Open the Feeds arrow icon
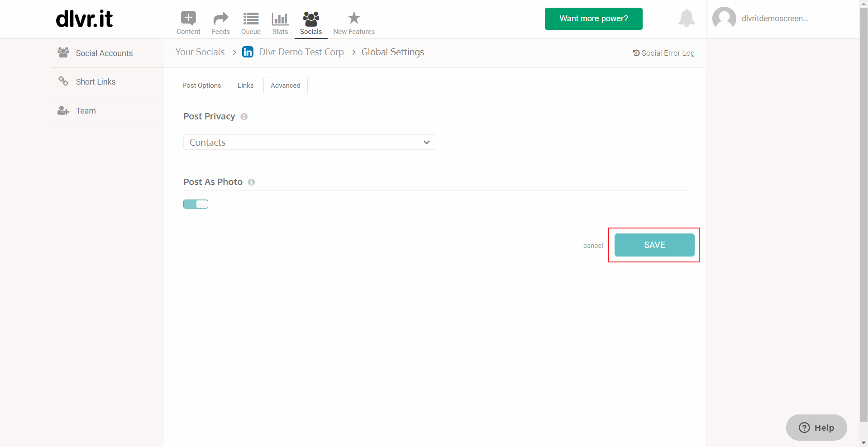 tap(221, 19)
